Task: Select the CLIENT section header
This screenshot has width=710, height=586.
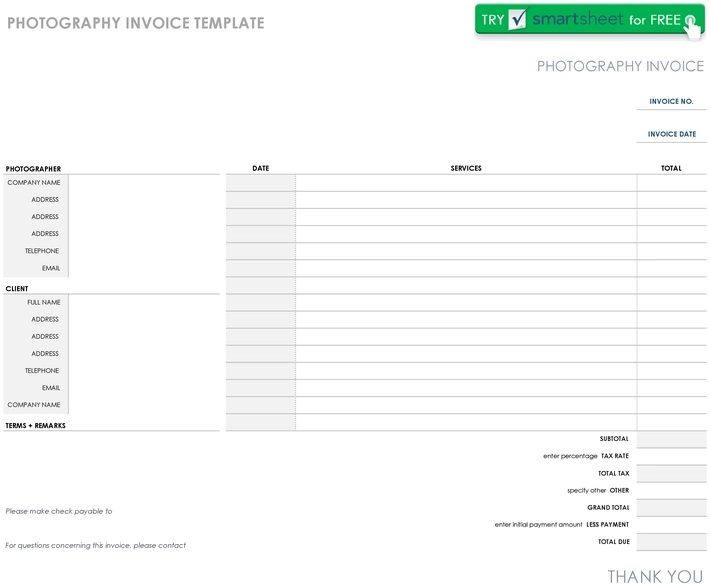Action: (x=17, y=288)
